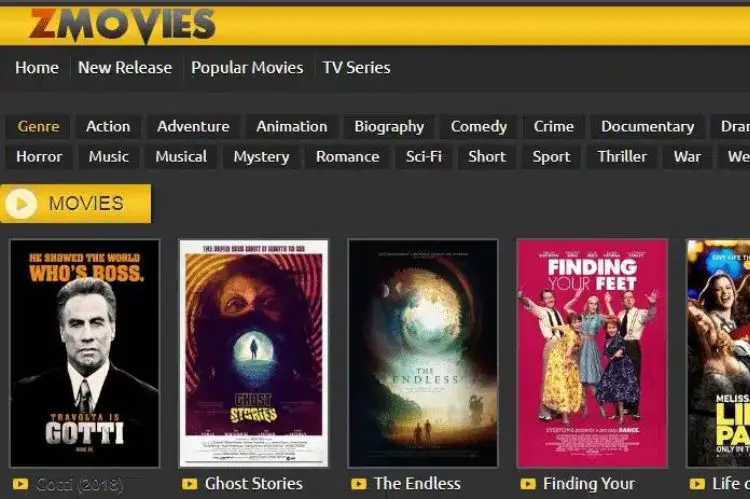The width and height of the screenshot is (750, 499).
Task: Open the Life of the Party poster
Action: (718, 353)
